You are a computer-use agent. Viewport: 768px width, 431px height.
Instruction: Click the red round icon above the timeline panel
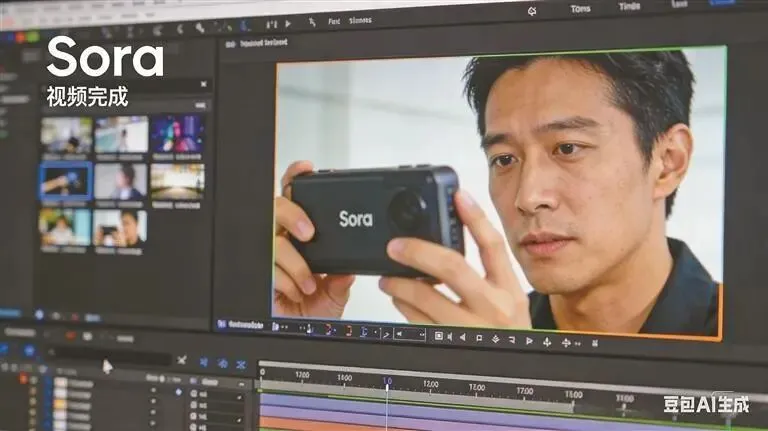coord(71,336)
